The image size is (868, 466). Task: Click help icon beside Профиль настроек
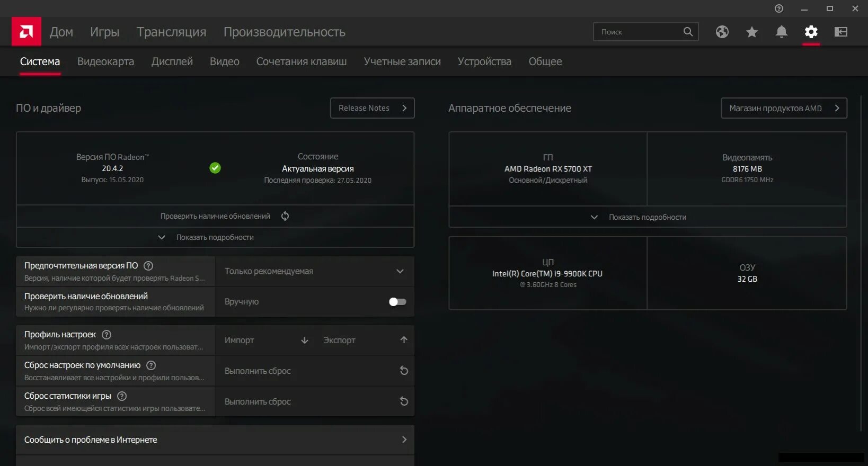pos(107,335)
